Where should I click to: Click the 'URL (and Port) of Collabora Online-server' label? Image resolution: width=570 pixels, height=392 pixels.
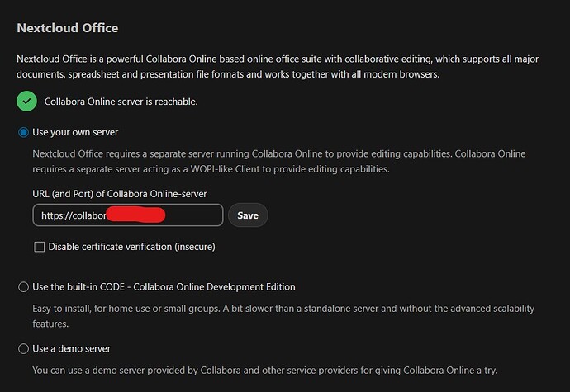120,194
